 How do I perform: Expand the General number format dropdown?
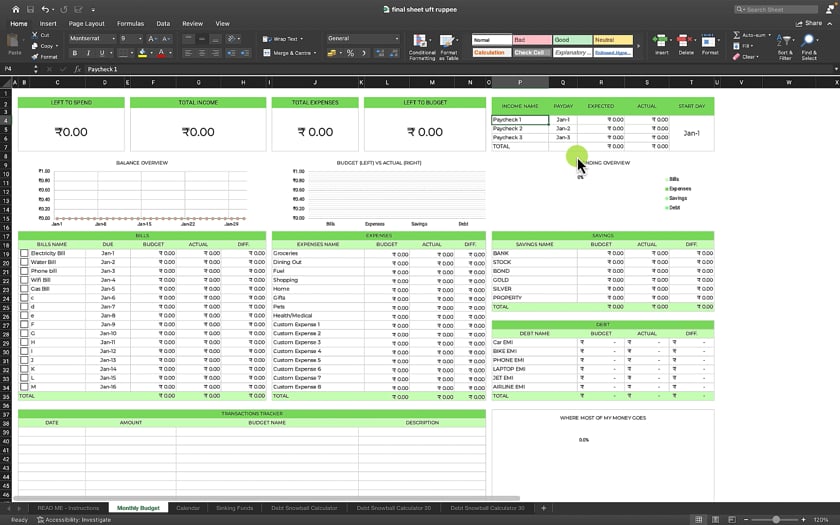click(396, 38)
